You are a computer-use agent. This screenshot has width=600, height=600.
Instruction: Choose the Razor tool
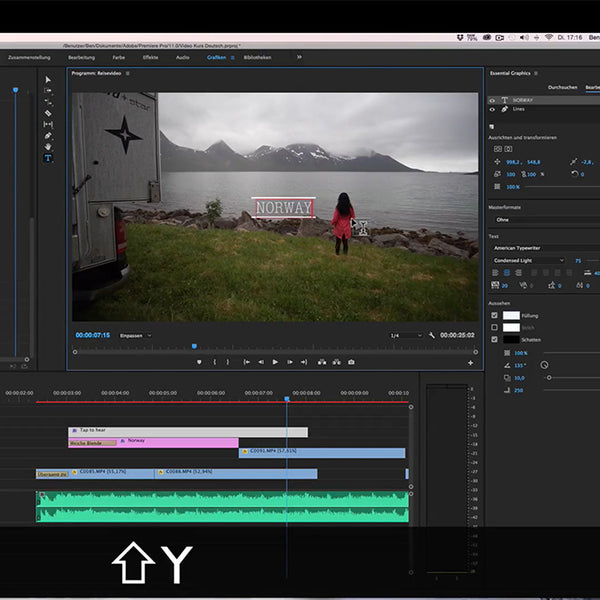pyautogui.click(x=47, y=113)
